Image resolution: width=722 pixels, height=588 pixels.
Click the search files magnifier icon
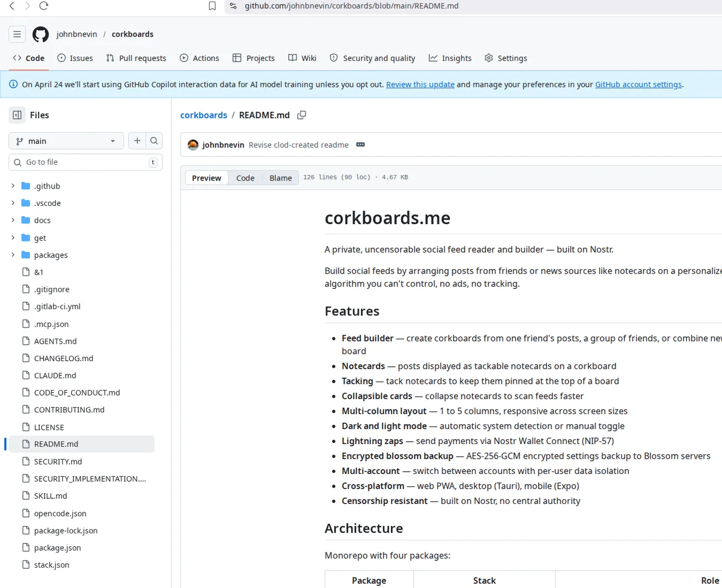point(154,141)
